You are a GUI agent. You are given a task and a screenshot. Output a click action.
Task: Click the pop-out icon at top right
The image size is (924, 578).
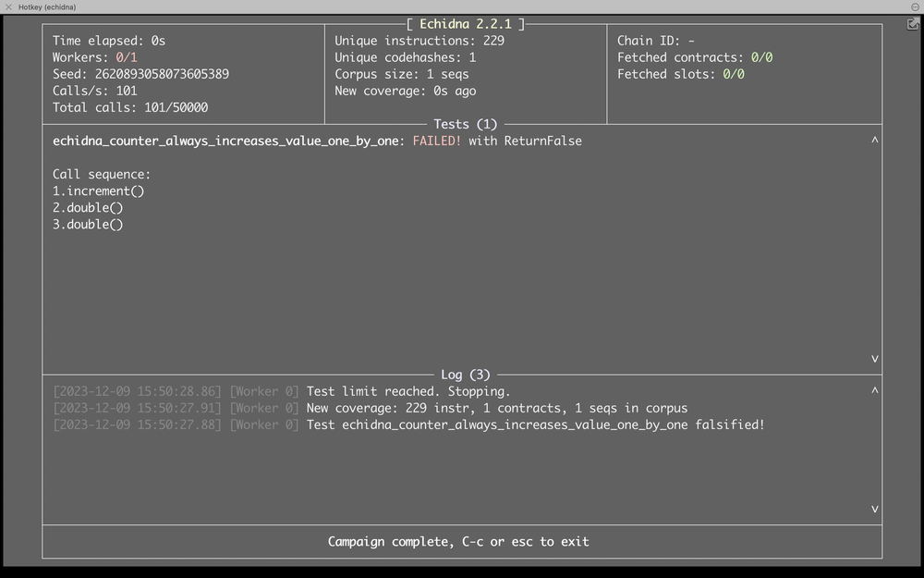[x=912, y=24]
